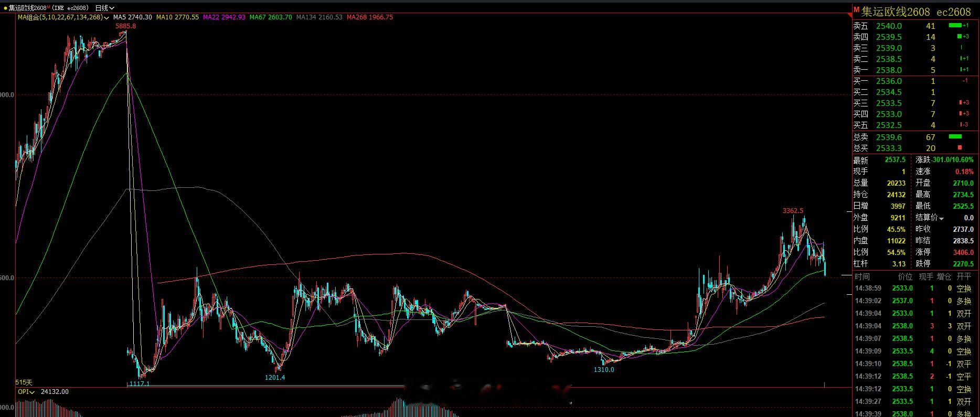
Task: Click the 时间 column header in trade list
Action: pyautogui.click(x=862, y=276)
